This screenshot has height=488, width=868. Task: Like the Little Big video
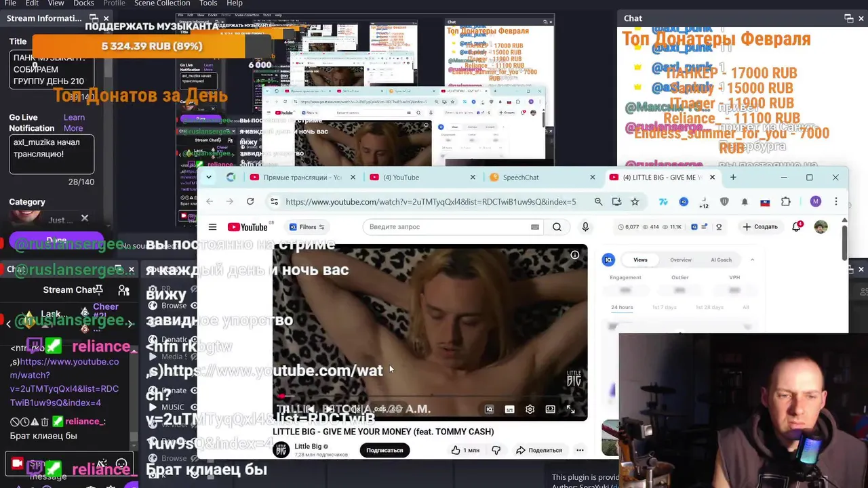tap(465, 450)
